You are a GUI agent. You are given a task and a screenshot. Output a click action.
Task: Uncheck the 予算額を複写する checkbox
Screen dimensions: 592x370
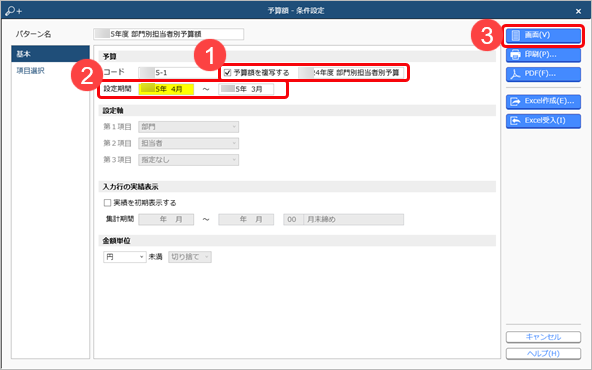pos(227,73)
